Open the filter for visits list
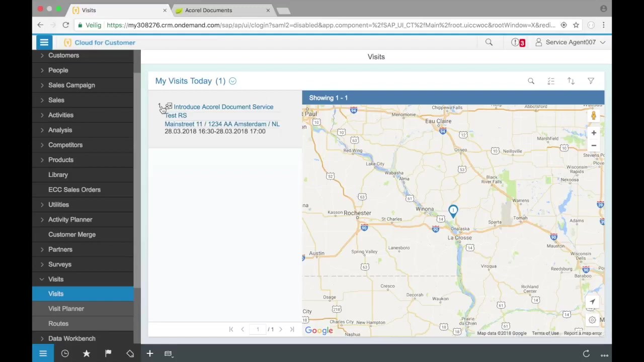 591,81
